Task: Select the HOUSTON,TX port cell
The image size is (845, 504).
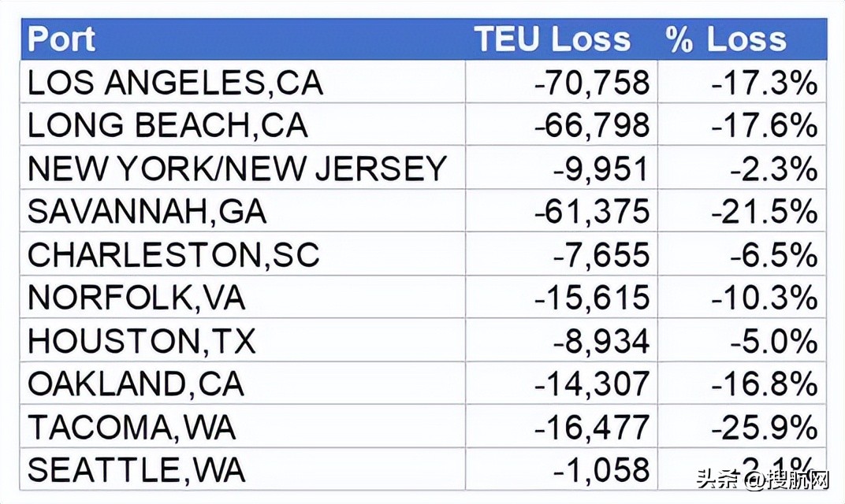Action: (142, 341)
